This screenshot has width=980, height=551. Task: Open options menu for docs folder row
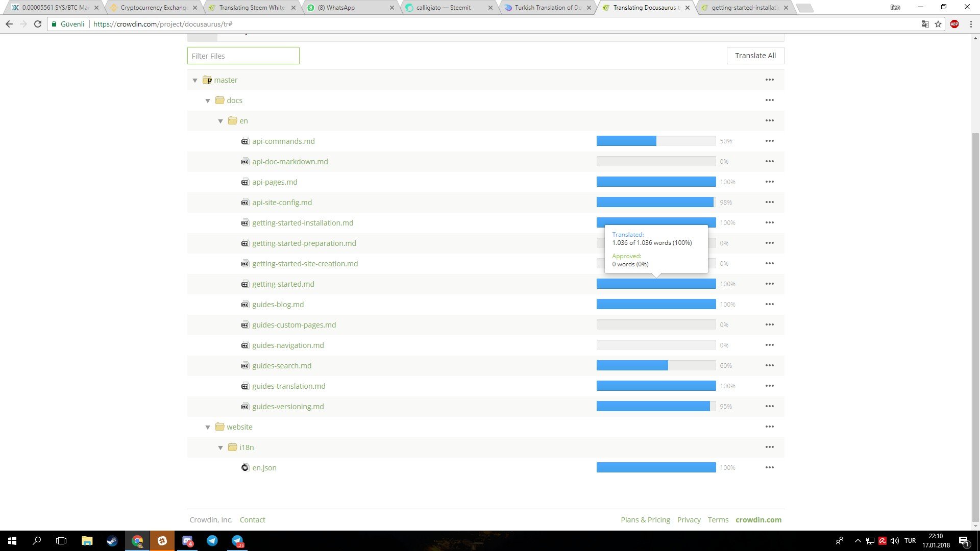[x=769, y=100]
